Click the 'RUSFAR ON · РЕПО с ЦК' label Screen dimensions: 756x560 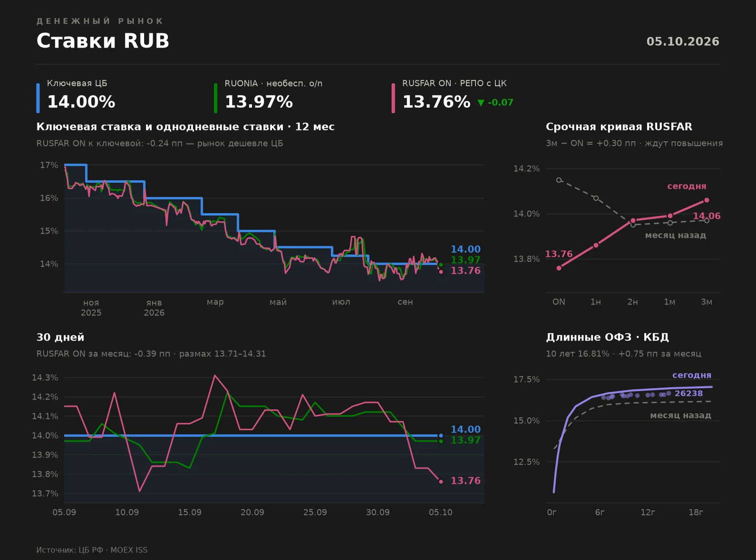point(455,83)
